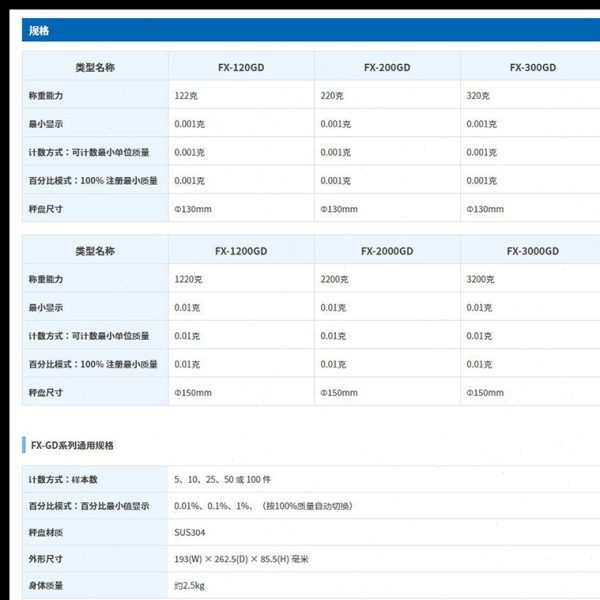Click 类型名称 header above the FX-120GD table
The height and width of the screenshot is (600, 600).
(x=95, y=67)
